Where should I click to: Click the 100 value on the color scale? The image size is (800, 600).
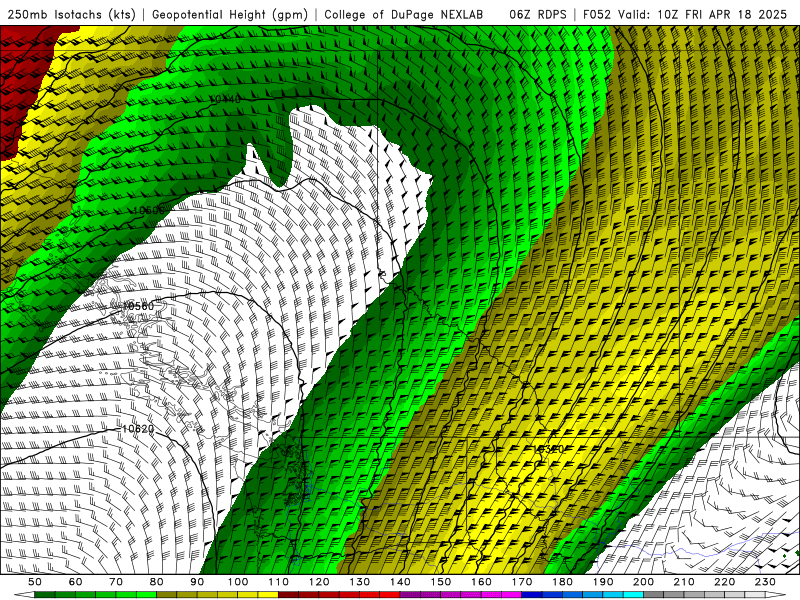tap(238, 582)
